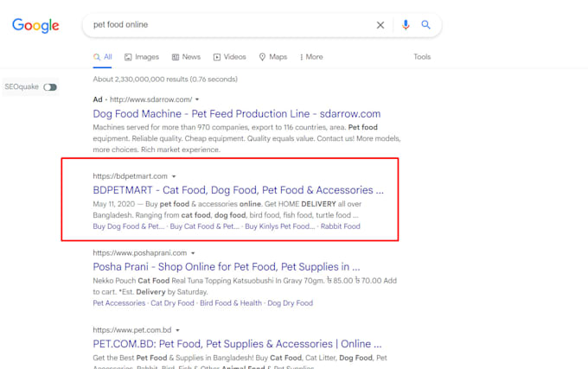Click the Google logo
Image resolution: width=588 pixels, height=369 pixels.
35,25
